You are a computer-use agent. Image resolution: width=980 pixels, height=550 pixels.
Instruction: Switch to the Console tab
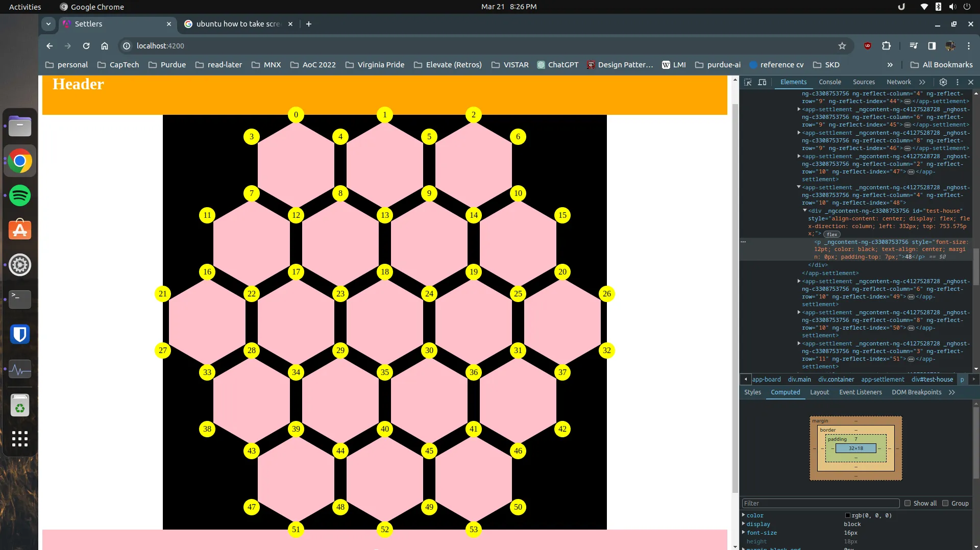830,82
